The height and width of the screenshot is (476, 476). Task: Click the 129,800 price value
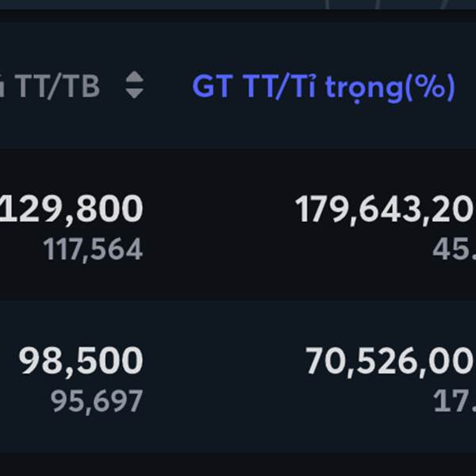pos(71,209)
